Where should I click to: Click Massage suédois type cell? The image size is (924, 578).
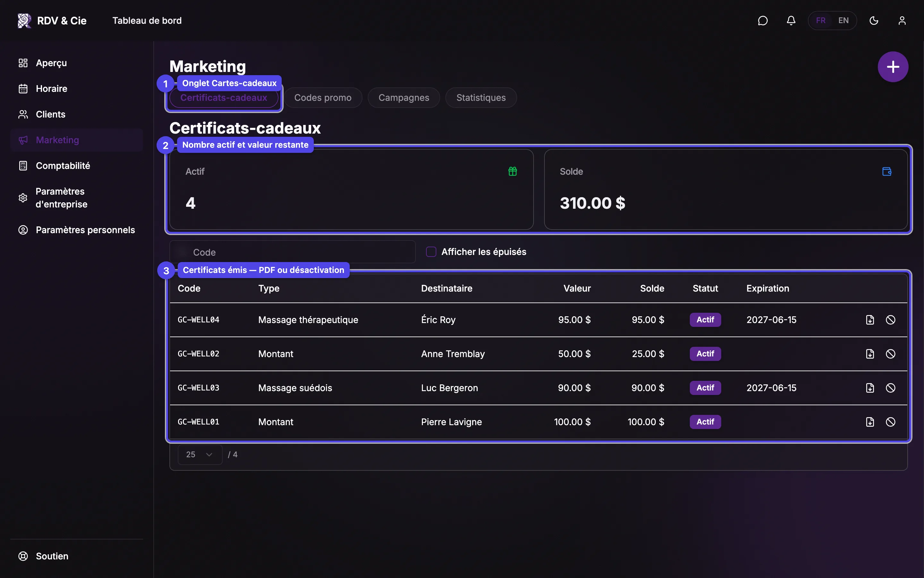[295, 388]
